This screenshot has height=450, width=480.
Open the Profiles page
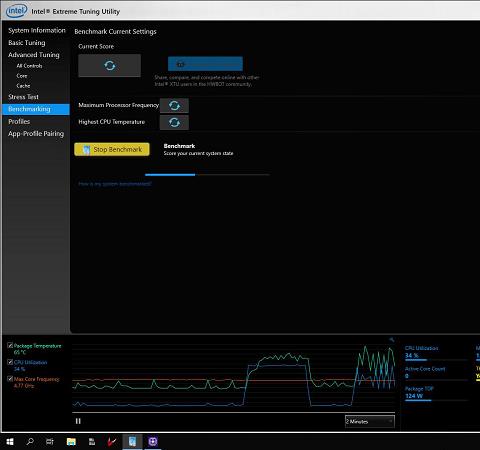point(19,121)
